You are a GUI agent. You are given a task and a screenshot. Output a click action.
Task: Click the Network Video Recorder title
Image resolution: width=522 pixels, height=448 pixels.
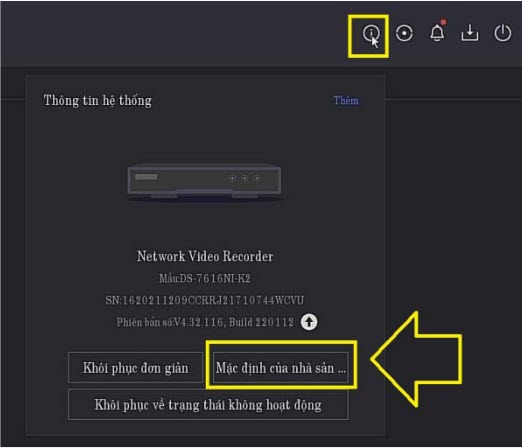[x=205, y=256]
